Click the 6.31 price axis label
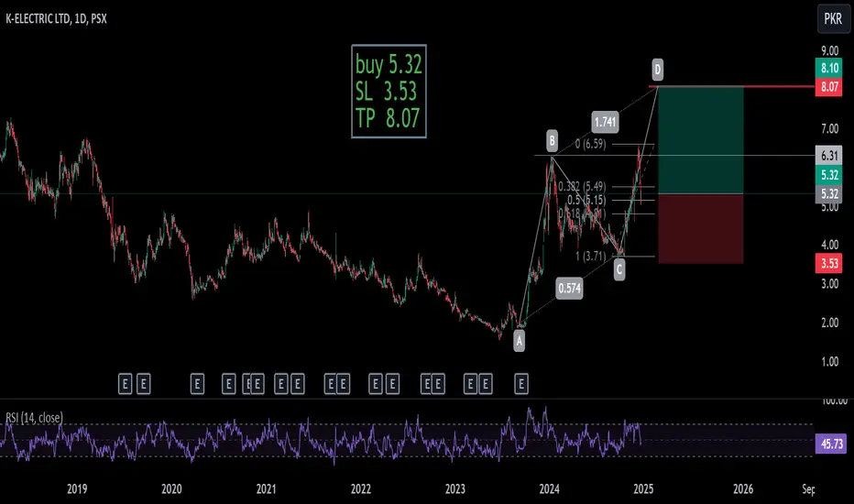Viewport: 854px width, 504px height. click(x=829, y=155)
